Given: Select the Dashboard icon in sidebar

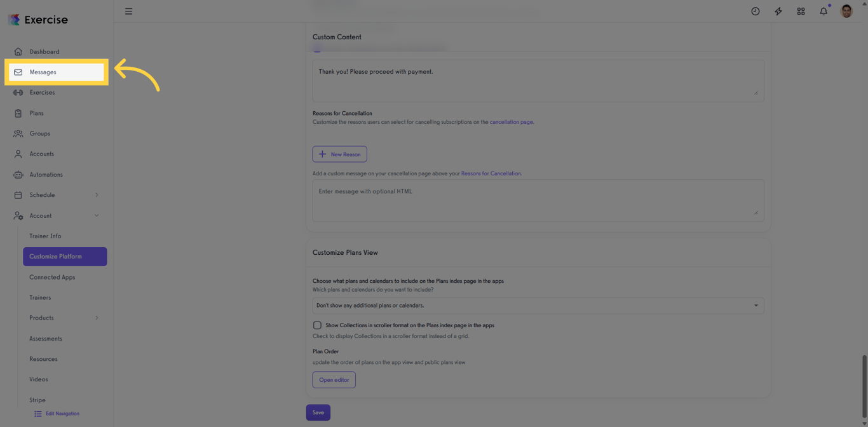Looking at the screenshot, I should [x=18, y=51].
